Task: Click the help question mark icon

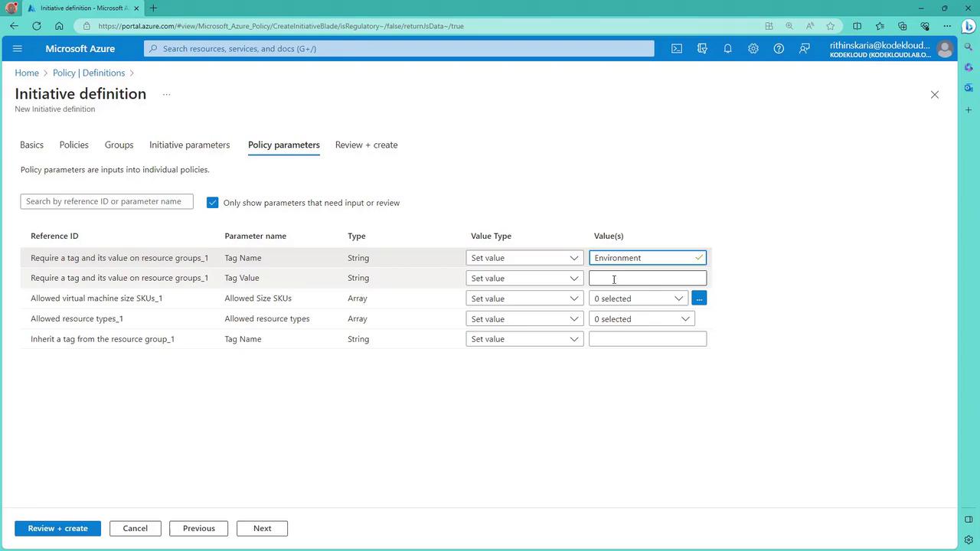Action: tap(779, 48)
